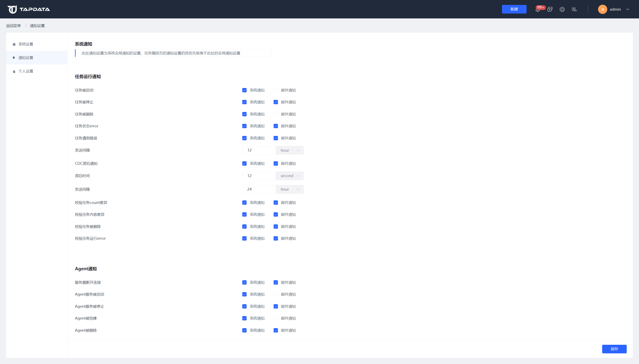Viewport: 639px width, 364px height.
Task: Open hour unit dropdown next to value 24
Action: [x=290, y=189]
